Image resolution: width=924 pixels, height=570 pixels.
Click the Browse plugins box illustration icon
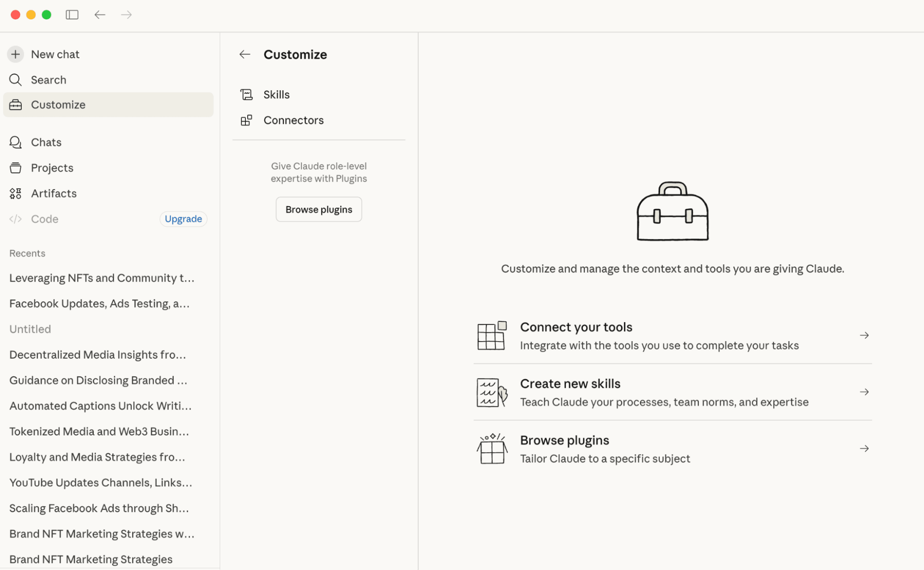tap(492, 448)
